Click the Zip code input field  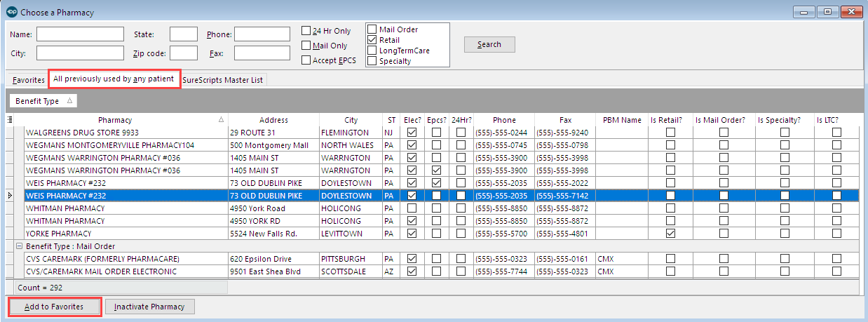coord(184,53)
